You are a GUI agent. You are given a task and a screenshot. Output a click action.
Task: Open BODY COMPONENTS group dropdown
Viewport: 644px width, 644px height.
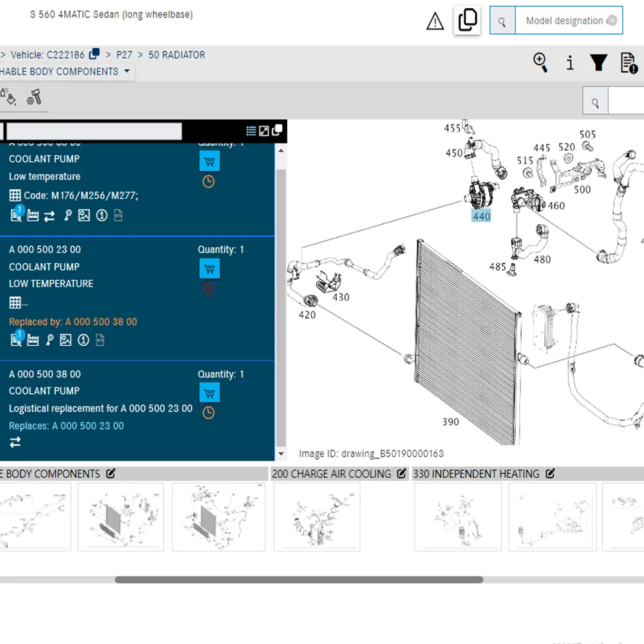tap(128, 71)
